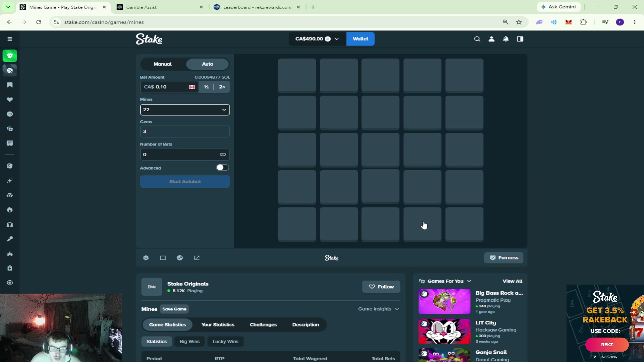Open the notifications bell in Stake header

point(506,39)
